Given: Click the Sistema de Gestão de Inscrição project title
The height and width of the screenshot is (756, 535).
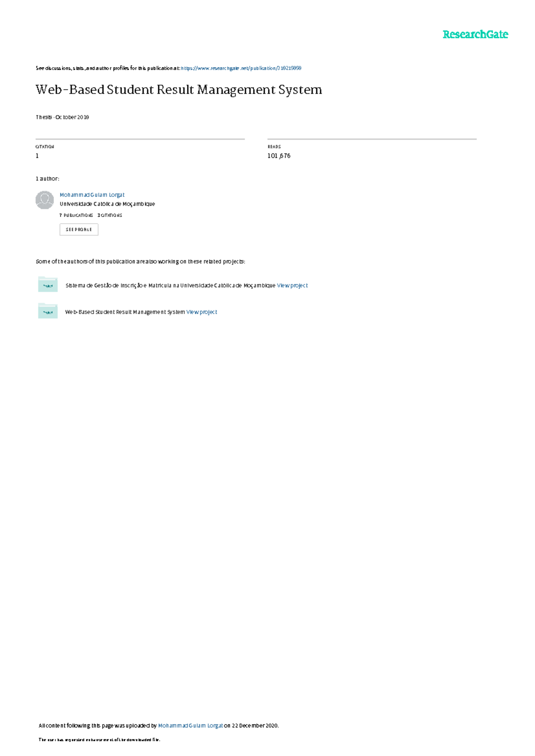Looking at the screenshot, I should tap(170, 286).
